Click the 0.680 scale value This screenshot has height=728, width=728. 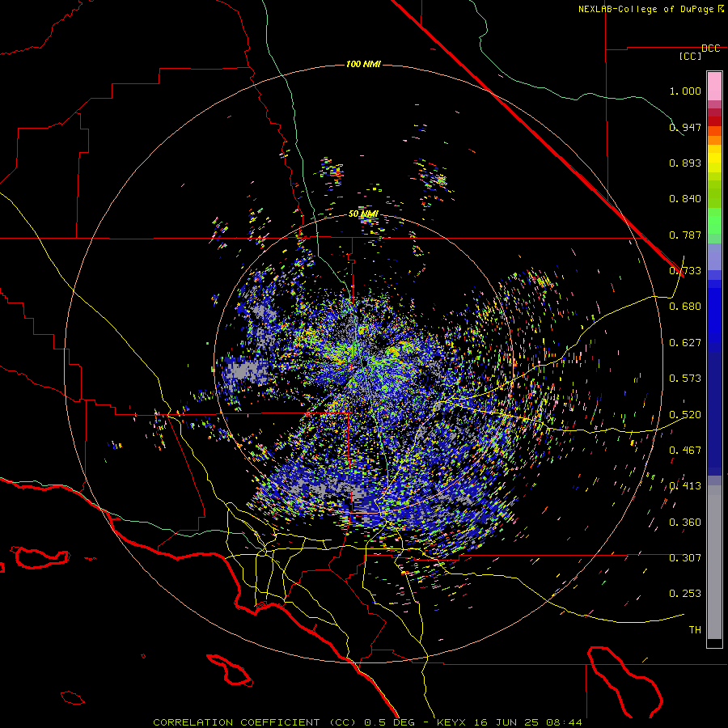pos(685,307)
